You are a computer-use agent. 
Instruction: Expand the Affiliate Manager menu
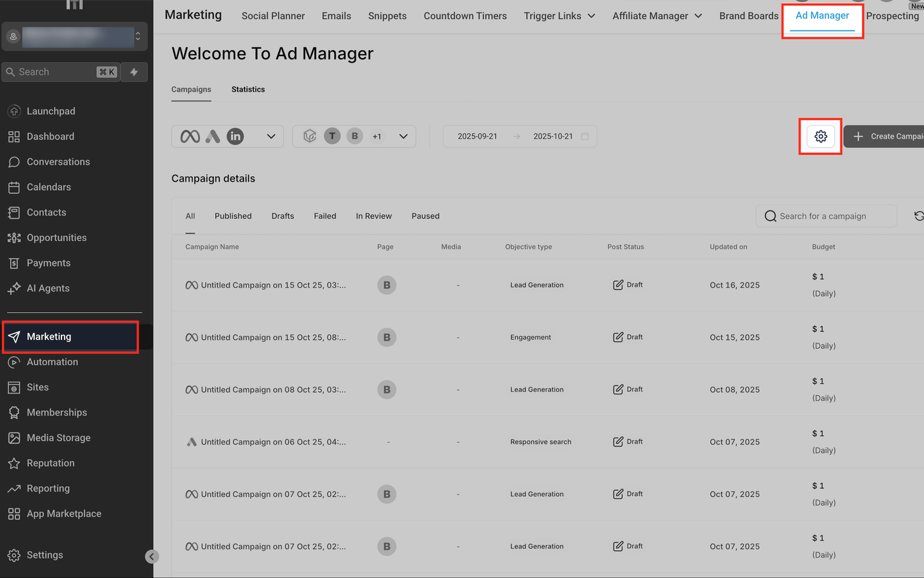coord(657,16)
